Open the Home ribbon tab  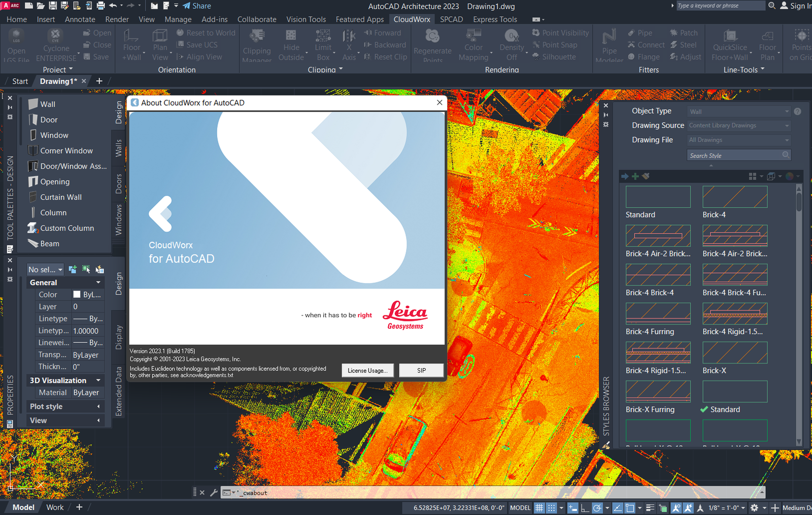click(x=17, y=19)
